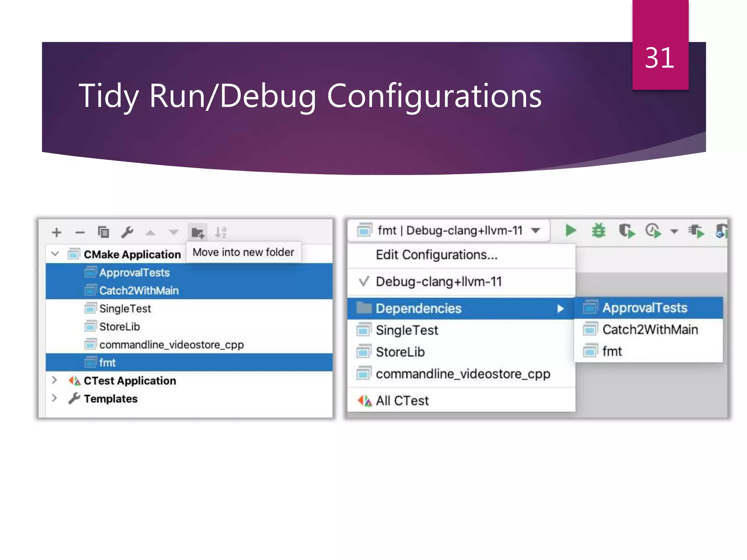Screen dimensions: 747x560
Task: Collapse the CMake Application tree node
Action: click(55, 254)
